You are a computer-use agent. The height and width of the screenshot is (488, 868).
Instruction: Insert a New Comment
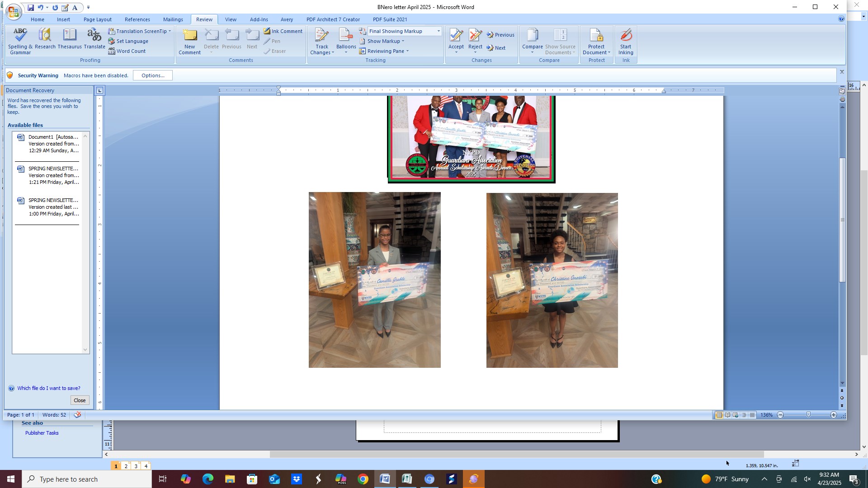[x=189, y=41]
